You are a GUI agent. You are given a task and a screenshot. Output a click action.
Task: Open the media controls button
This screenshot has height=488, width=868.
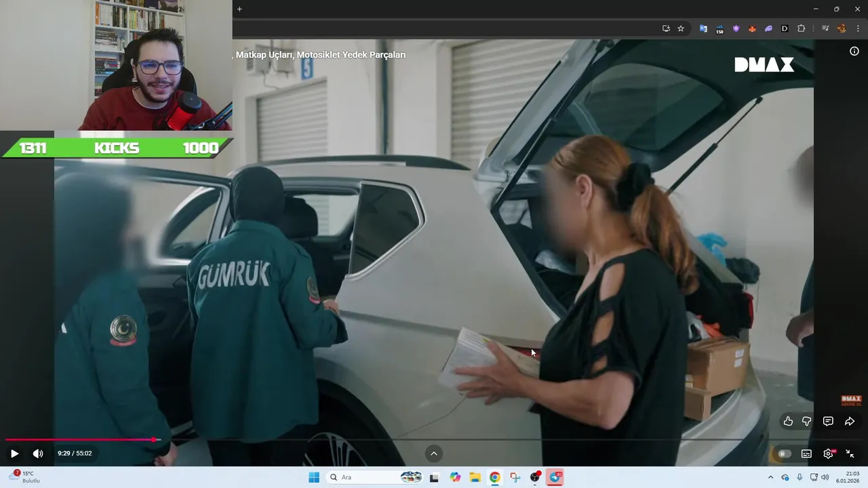(x=825, y=28)
